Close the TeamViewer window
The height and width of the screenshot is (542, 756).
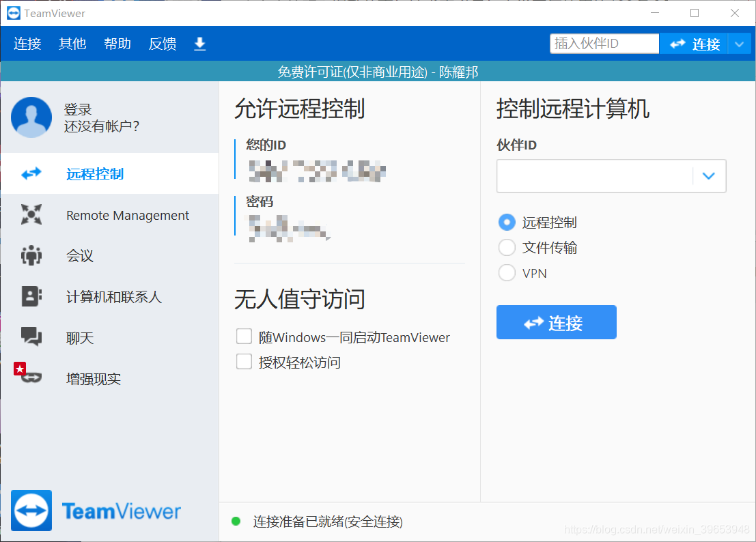pyautogui.click(x=734, y=13)
